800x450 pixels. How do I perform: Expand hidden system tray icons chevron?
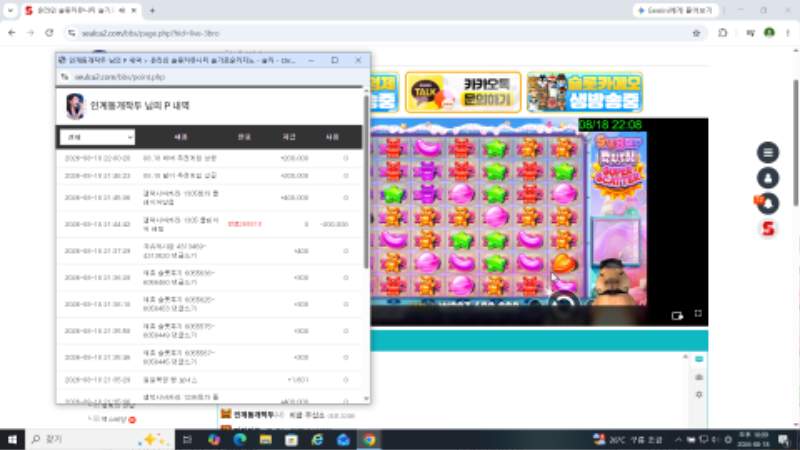(x=678, y=439)
